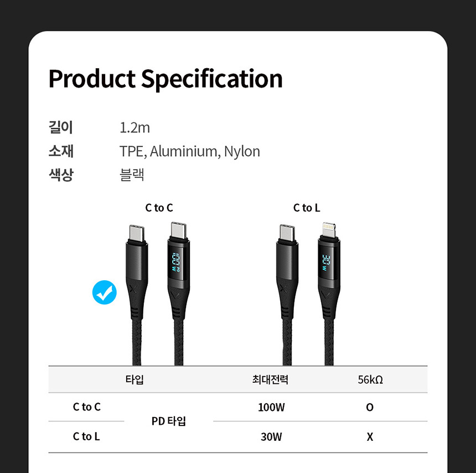Click the 1.2m length value
Image resolution: width=476 pixels, height=473 pixels.
coord(134,128)
